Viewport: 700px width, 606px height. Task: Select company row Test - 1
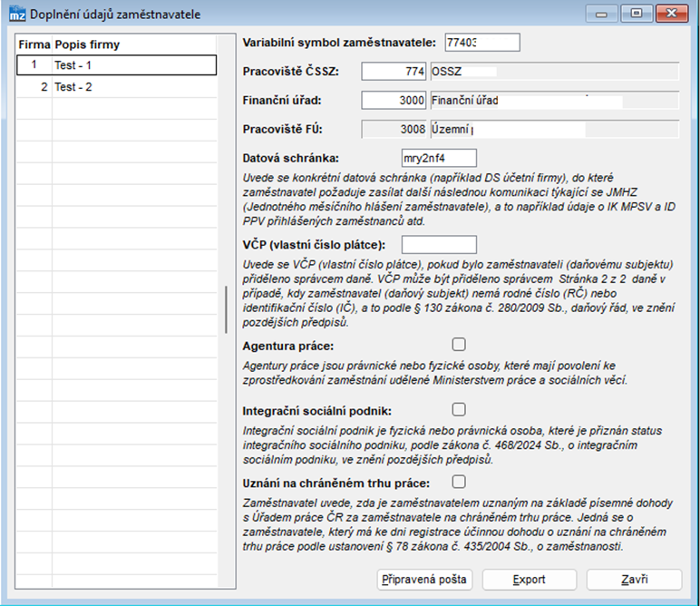point(117,65)
